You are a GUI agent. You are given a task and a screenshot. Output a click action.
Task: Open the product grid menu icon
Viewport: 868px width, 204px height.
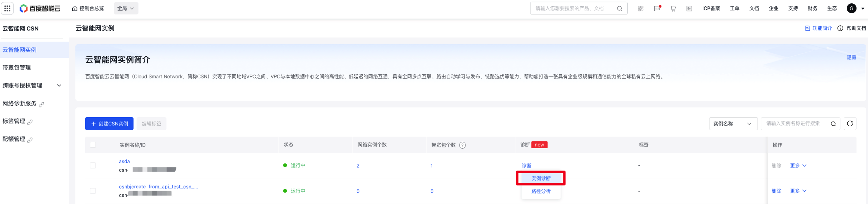click(7, 8)
